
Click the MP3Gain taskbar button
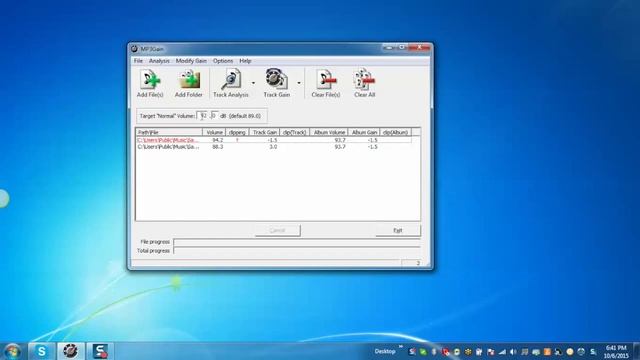tap(71, 351)
